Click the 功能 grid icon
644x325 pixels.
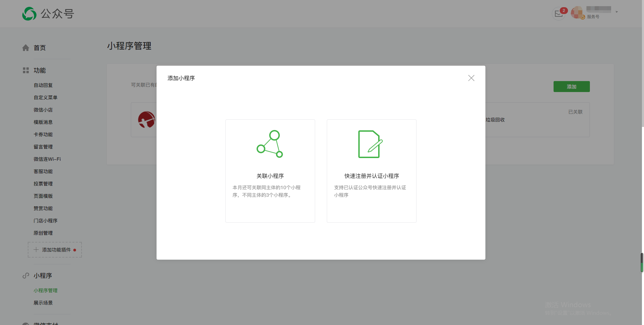[x=26, y=70]
